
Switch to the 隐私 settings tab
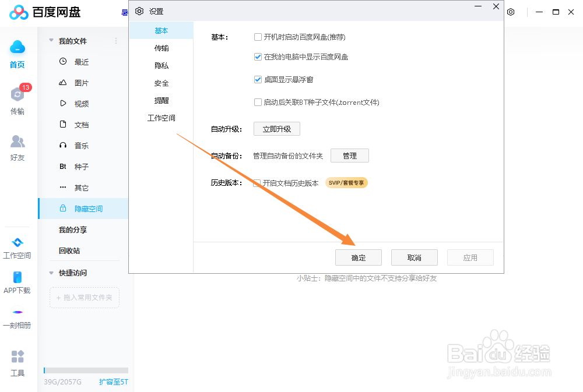161,65
